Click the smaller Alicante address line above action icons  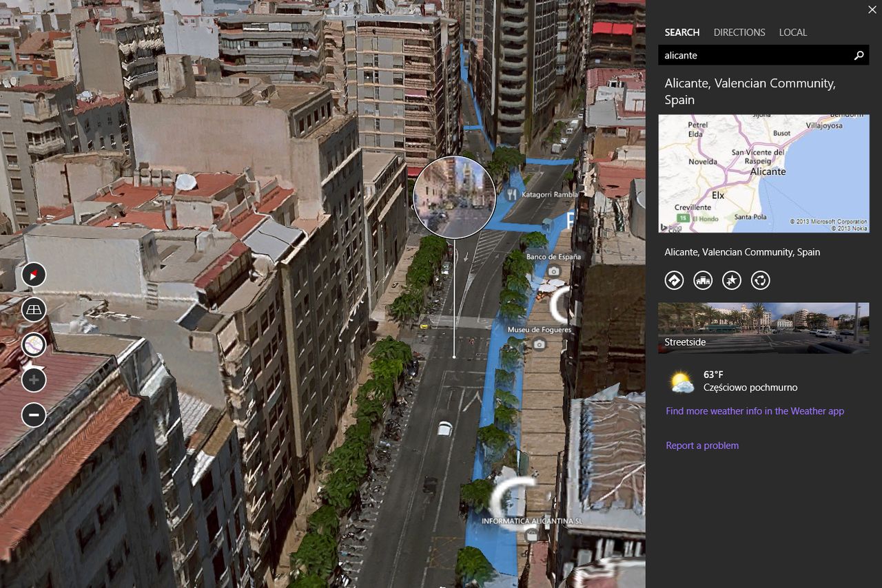[x=742, y=252]
